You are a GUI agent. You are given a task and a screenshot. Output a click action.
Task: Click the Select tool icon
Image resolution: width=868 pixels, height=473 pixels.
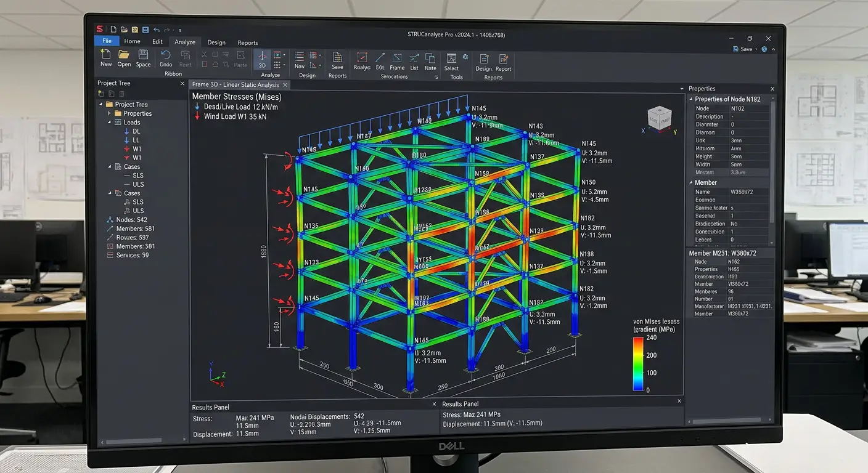(451, 59)
